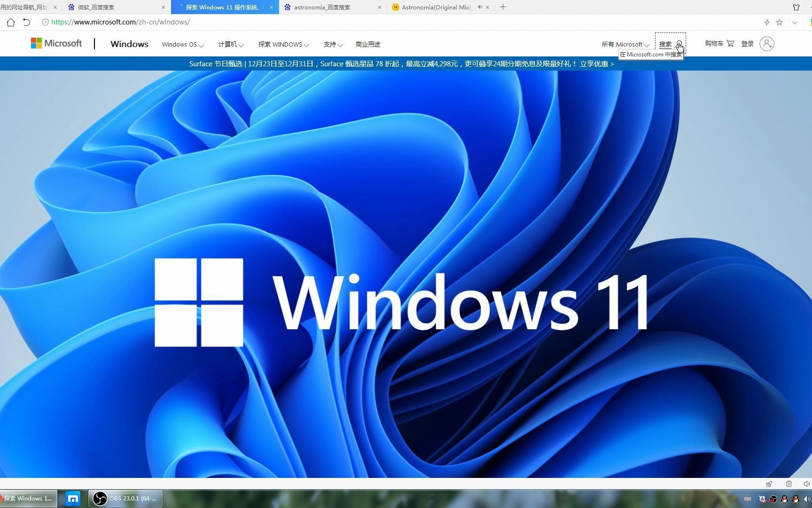The image size is (812, 508).
Task: Click the lightning bolt icon in address bar
Action: point(767,22)
